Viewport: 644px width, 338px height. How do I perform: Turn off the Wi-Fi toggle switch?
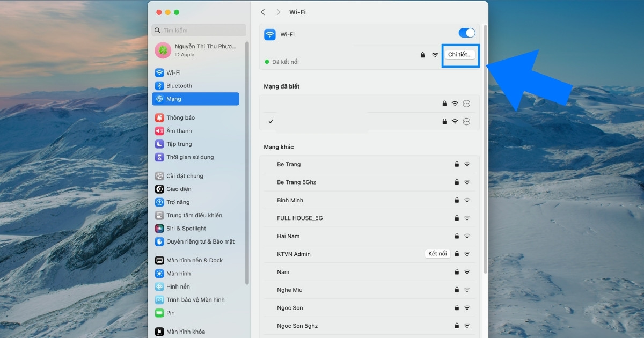pos(466,33)
